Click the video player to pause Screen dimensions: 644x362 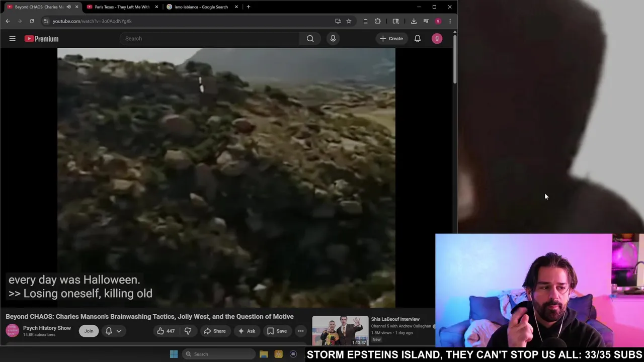pos(226,178)
